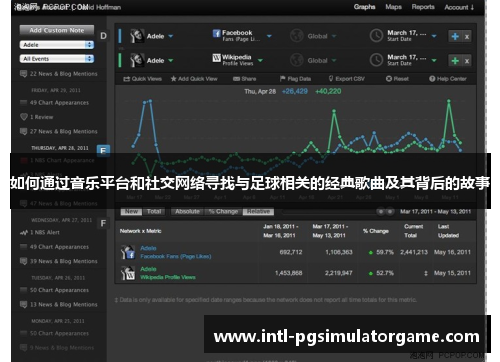Add a series with blue plus icon
This screenshot has height=362, width=500.
click(455, 36)
